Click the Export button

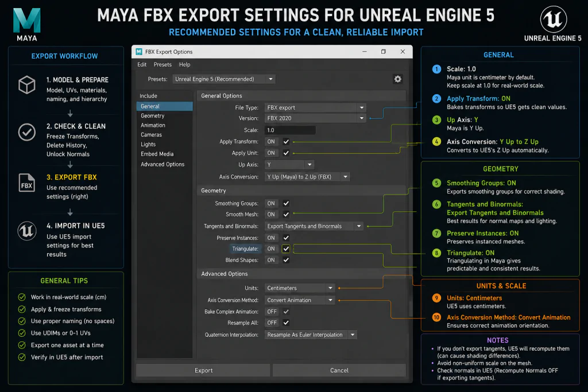(203, 370)
